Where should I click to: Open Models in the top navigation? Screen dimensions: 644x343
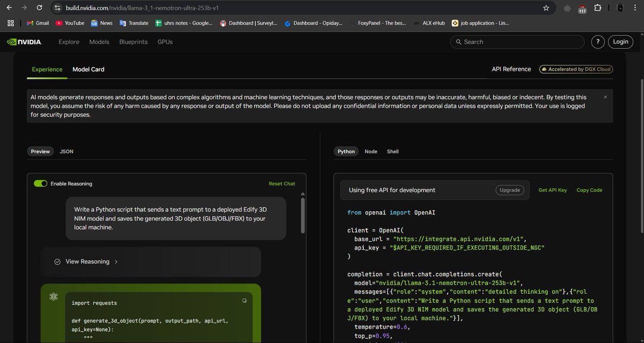[x=99, y=42]
